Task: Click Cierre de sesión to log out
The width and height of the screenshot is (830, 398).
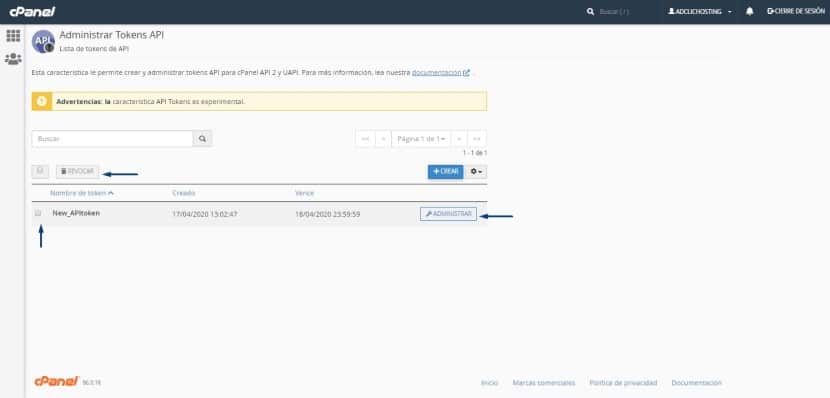Action: 796,11
